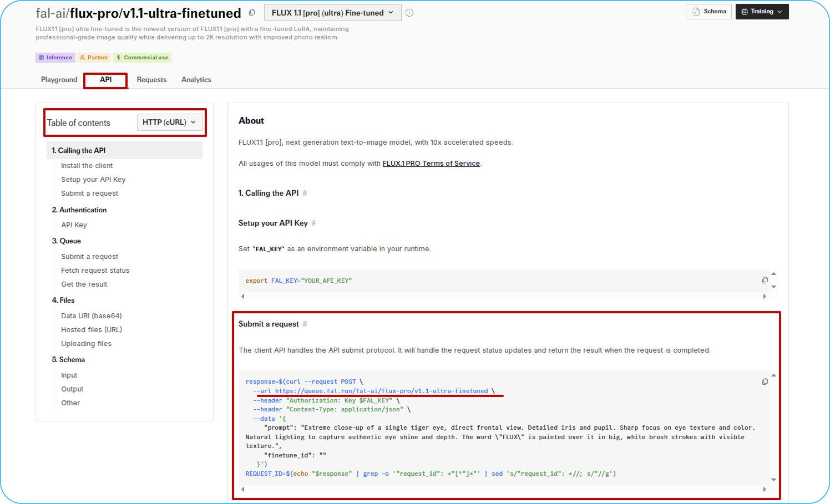Open the Requests tab
Viewport: 830px width, 504px height.
pyautogui.click(x=151, y=80)
